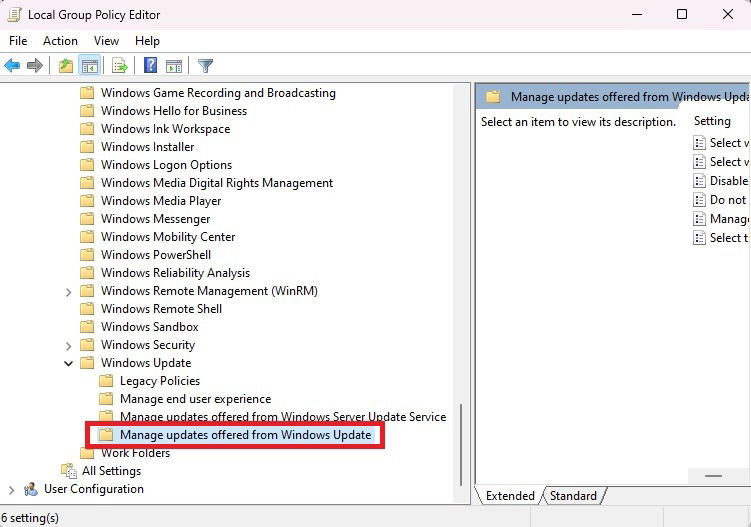
Task: Click the Back arrow toolbar icon
Action: tap(12, 65)
